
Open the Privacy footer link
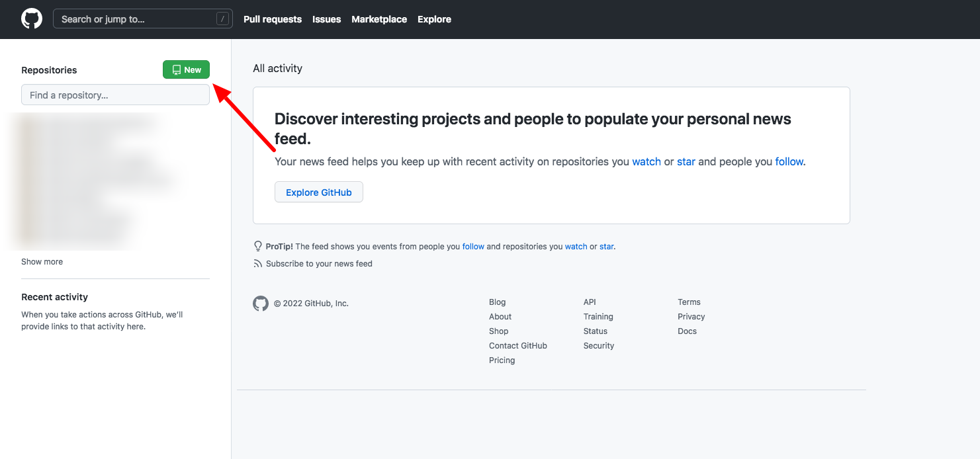pos(691,317)
